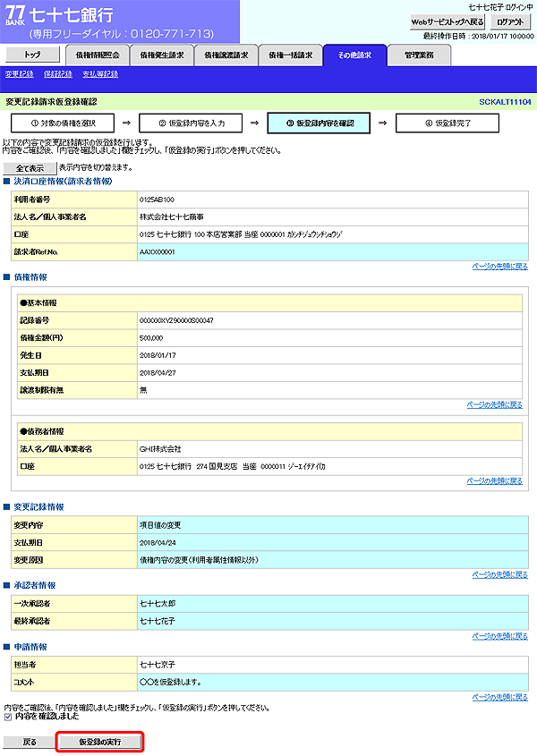The image size is (537, 756).
Task: Open the 債権譲渡請求 tab
Action: click(226, 55)
